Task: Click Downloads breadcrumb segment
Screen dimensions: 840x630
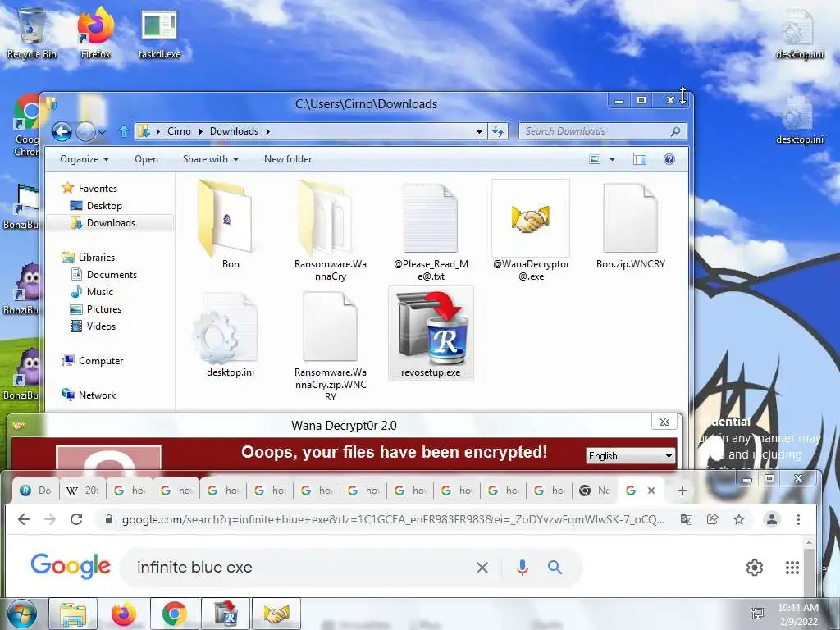Action: [234, 131]
